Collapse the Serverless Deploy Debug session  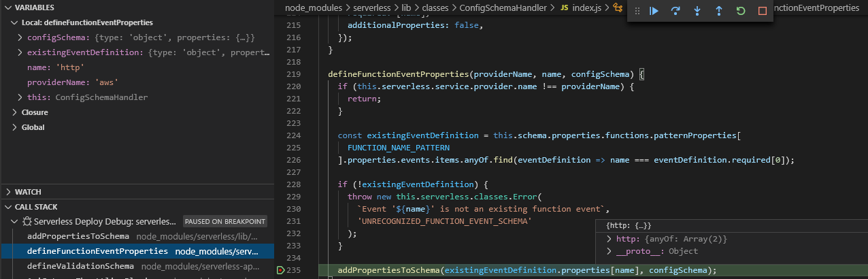click(x=15, y=221)
